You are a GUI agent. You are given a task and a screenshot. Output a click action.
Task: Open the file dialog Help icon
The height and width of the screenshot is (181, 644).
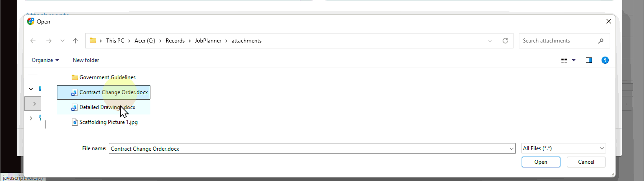tap(605, 60)
